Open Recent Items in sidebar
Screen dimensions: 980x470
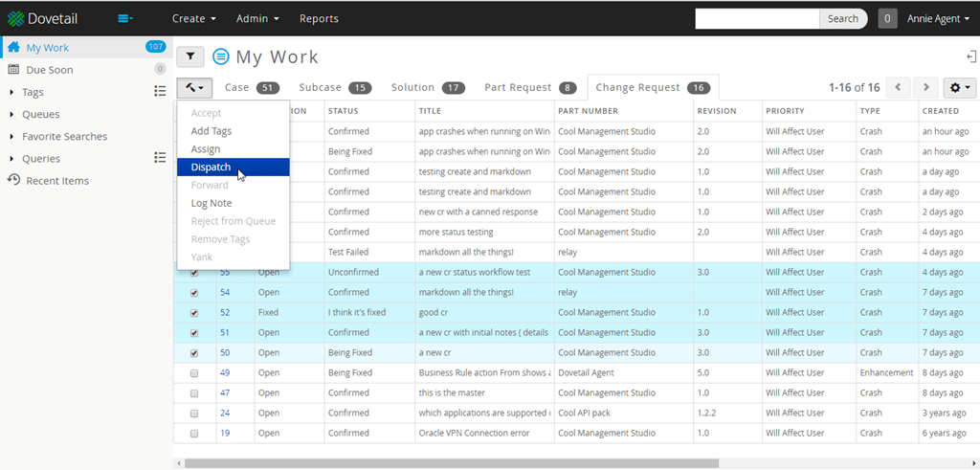click(57, 181)
